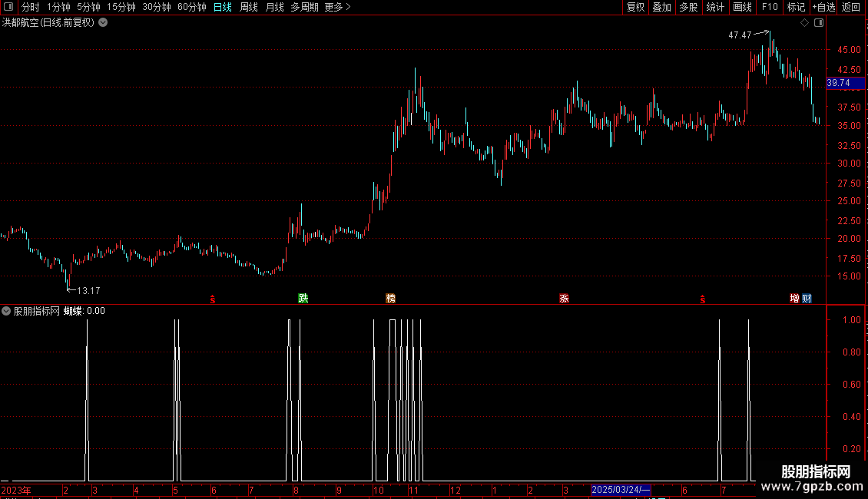
Task: Click the 2023年 label on time axis
Action: pyautogui.click(x=16, y=490)
